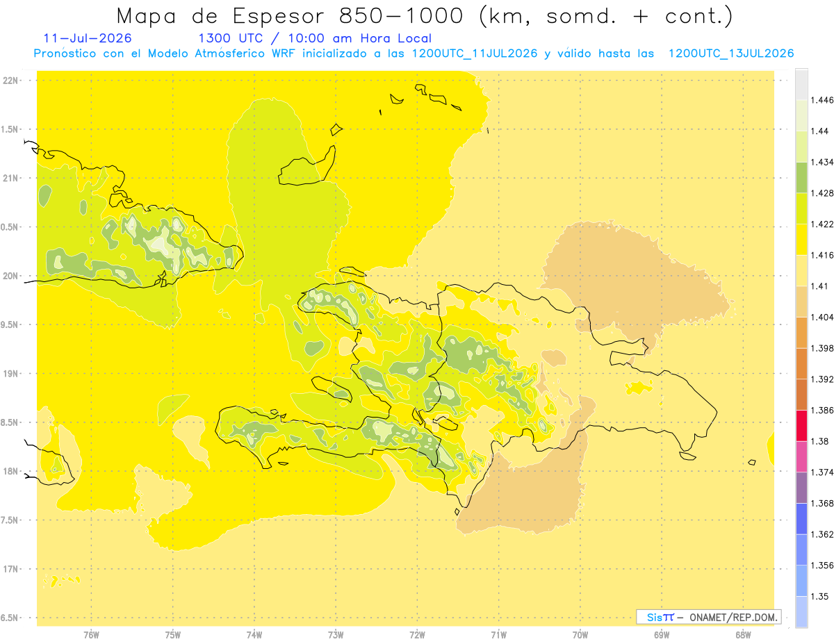This screenshot has width=834, height=644.
Task: Click the '1.404' color scale value
Action: (822, 317)
